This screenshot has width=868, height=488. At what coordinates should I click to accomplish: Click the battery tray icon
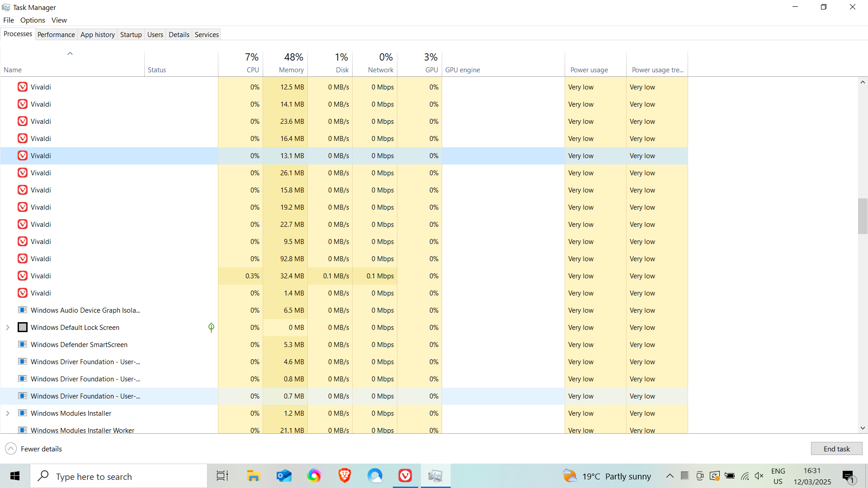(730, 476)
